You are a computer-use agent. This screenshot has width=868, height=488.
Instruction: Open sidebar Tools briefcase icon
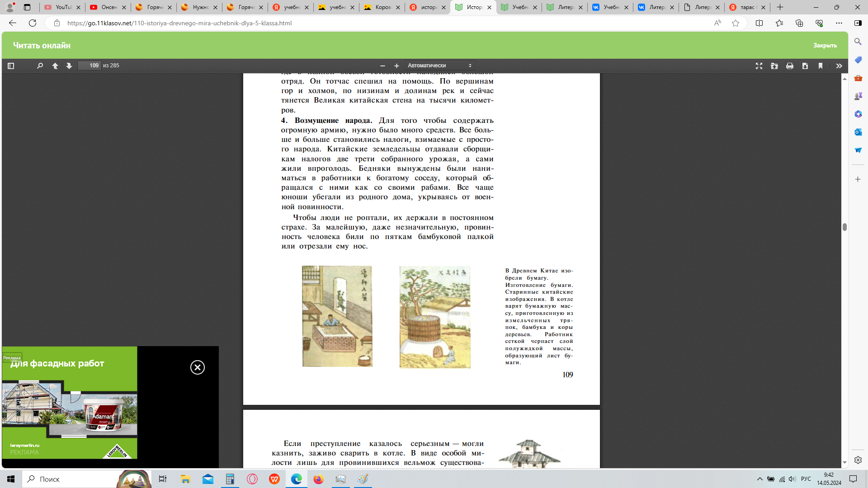(x=858, y=78)
